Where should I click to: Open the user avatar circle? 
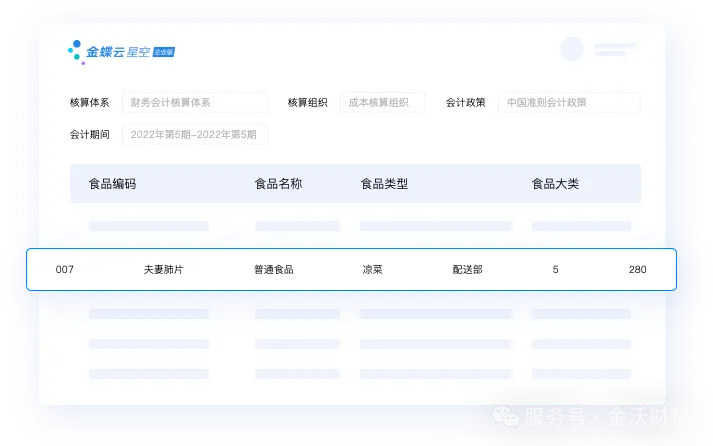coord(572,49)
